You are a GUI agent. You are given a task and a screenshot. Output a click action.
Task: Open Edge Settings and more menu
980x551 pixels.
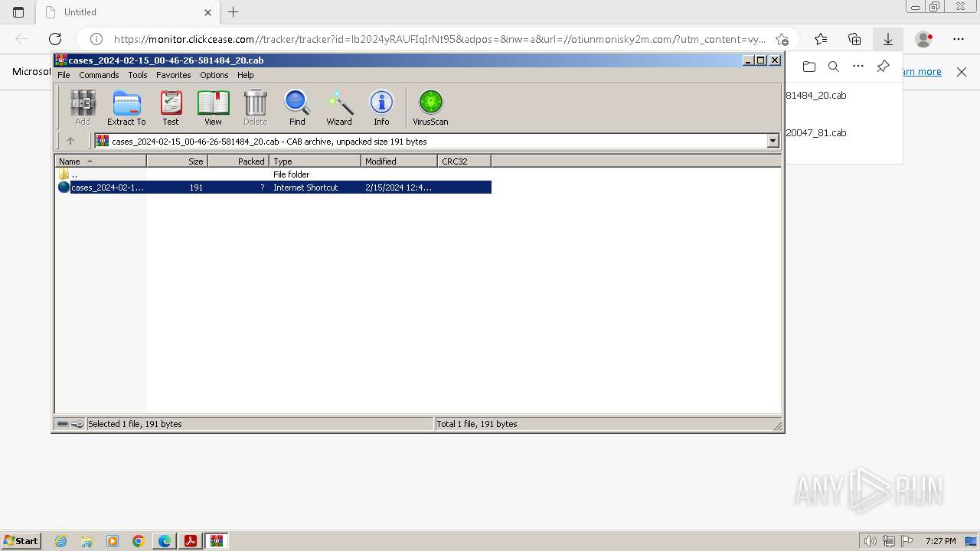tap(959, 39)
